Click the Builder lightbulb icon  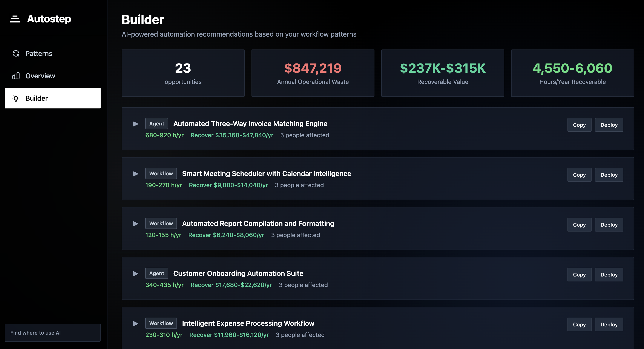click(16, 98)
